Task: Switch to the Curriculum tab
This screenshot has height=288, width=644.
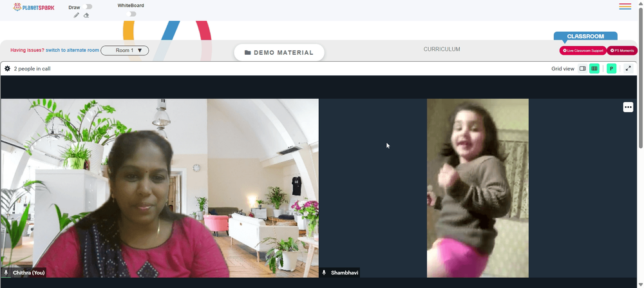Action: click(442, 50)
